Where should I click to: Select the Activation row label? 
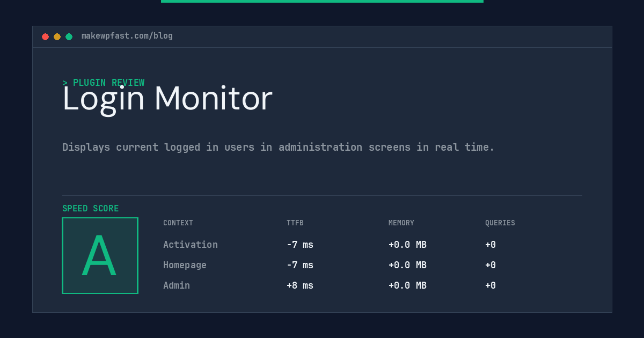(191, 245)
